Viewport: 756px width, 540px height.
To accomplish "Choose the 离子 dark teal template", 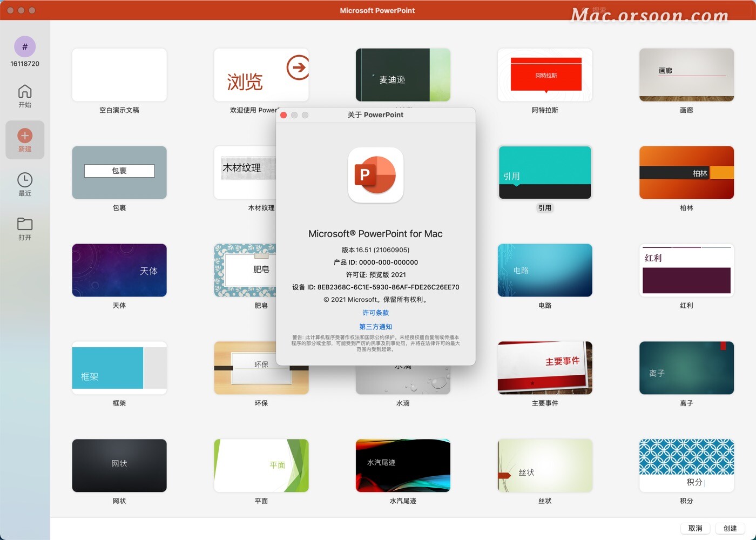I will click(x=687, y=368).
